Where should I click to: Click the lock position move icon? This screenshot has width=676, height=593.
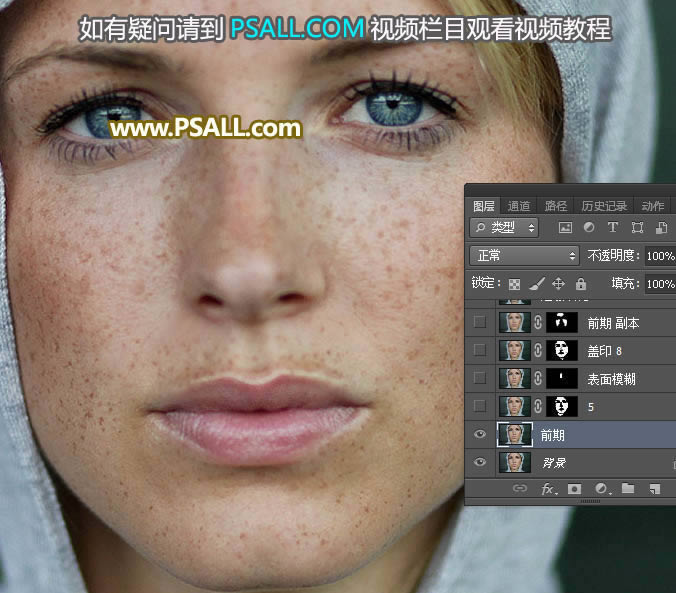(x=559, y=284)
